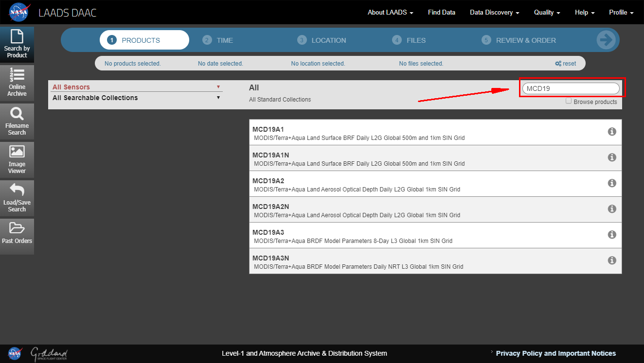
Task: Open the Quality menu
Action: (547, 12)
